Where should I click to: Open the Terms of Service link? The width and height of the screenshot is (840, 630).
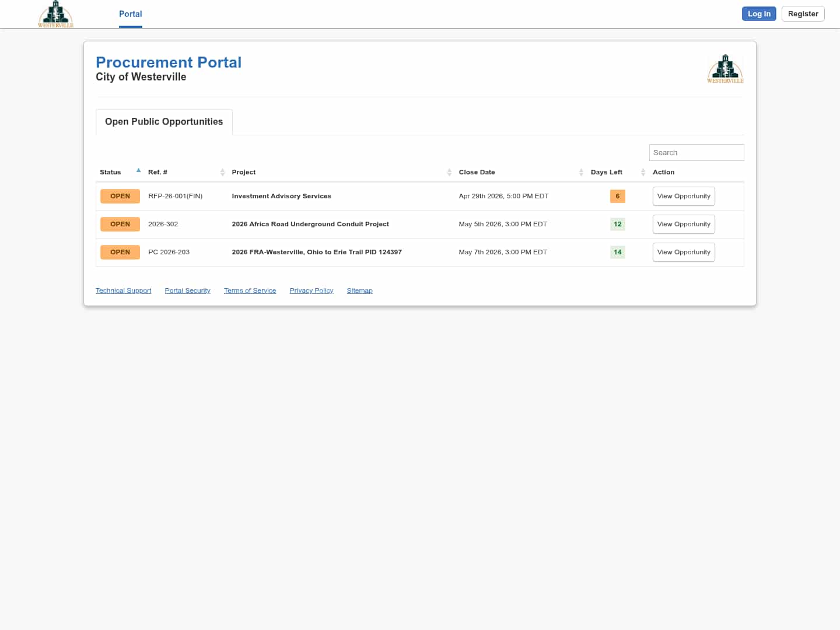coord(250,290)
